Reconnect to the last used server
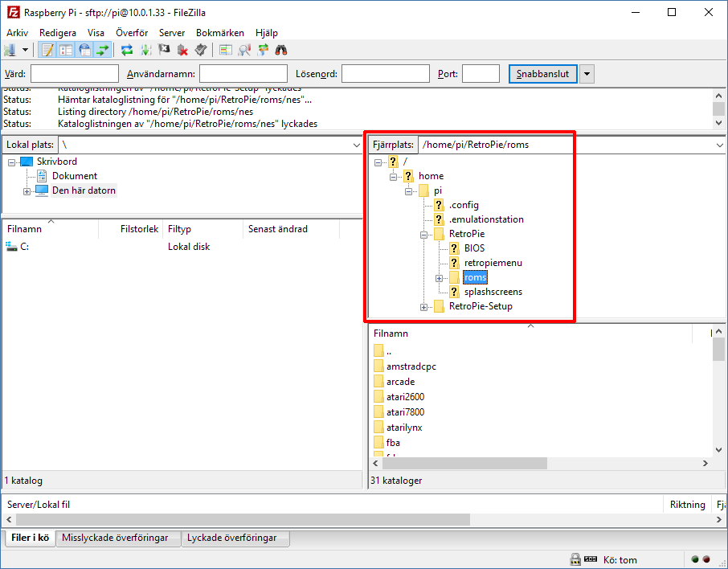 pyautogui.click(x=201, y=50)
